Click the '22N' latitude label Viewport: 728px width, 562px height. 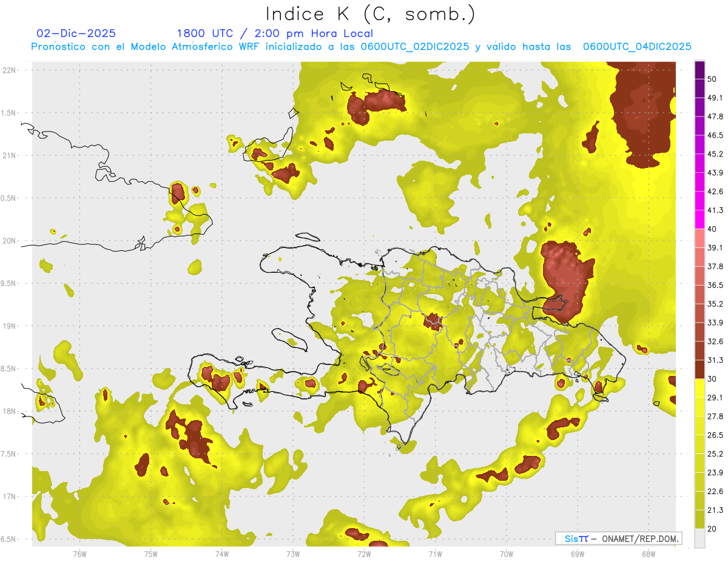tap(9, 70)
